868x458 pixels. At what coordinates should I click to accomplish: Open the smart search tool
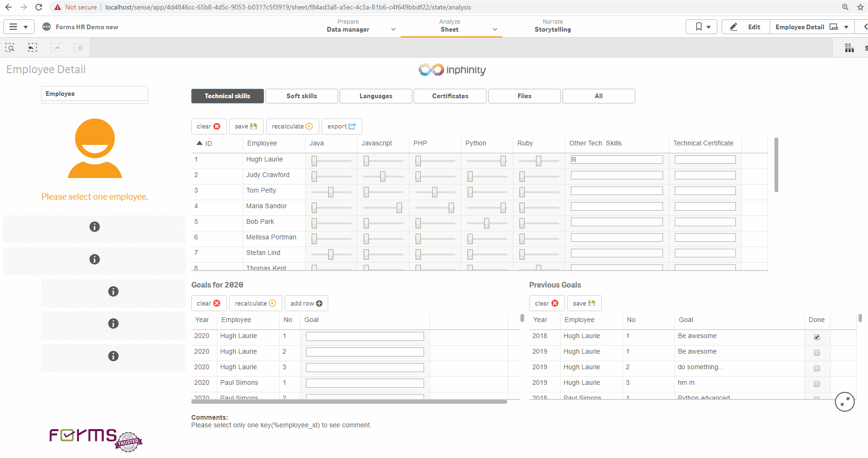10,48
